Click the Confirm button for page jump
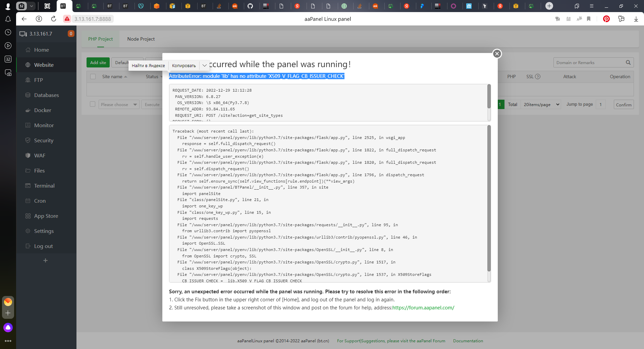The image size is (644, 349). point(624,104)
